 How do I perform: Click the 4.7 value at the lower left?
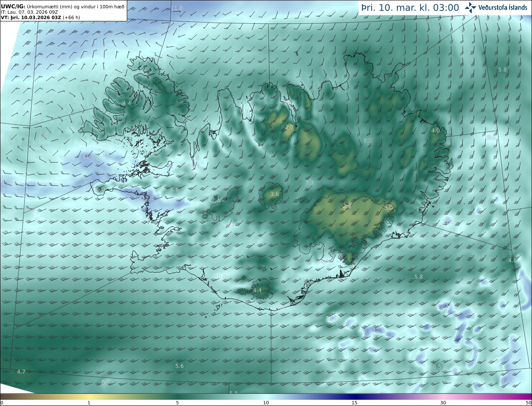click(21, 372)
